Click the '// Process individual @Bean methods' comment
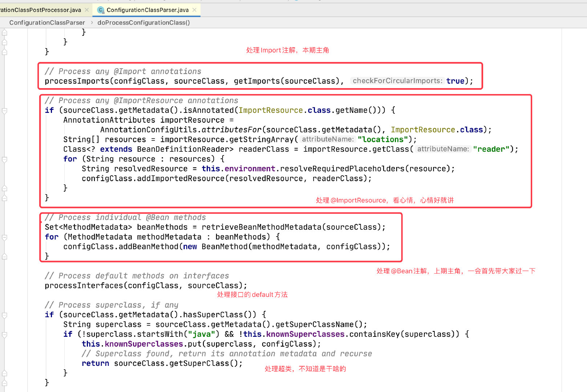 pyautogui.click(x=125, y=217)
